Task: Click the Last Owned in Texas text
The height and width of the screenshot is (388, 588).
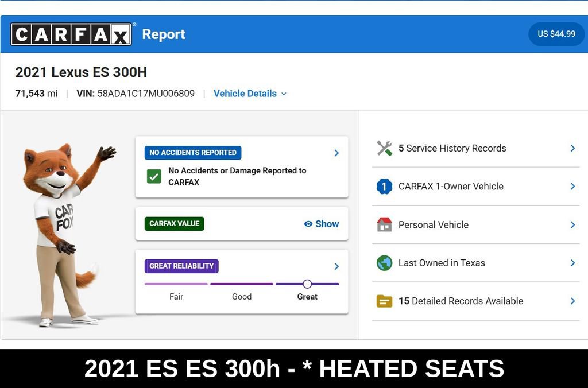Action: (x=442, y=263)
